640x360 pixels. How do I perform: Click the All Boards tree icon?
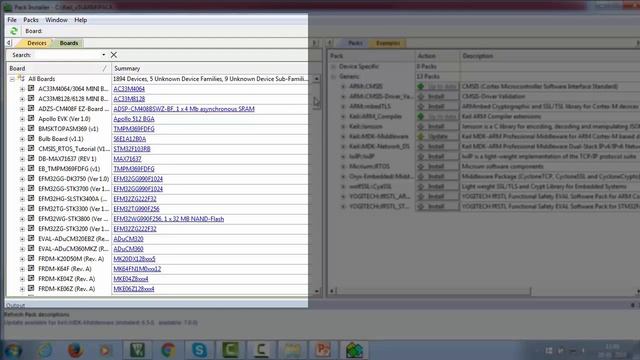[x=21, y=78]
